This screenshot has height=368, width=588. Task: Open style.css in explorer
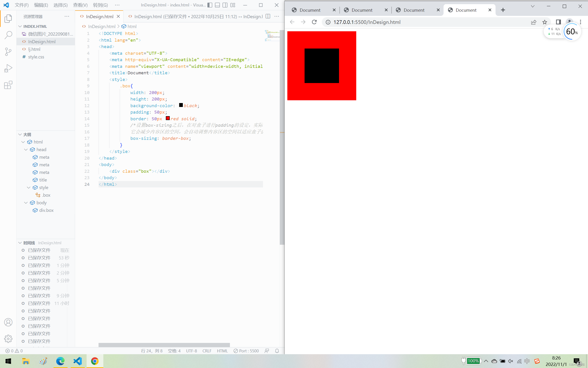point(46,57)
